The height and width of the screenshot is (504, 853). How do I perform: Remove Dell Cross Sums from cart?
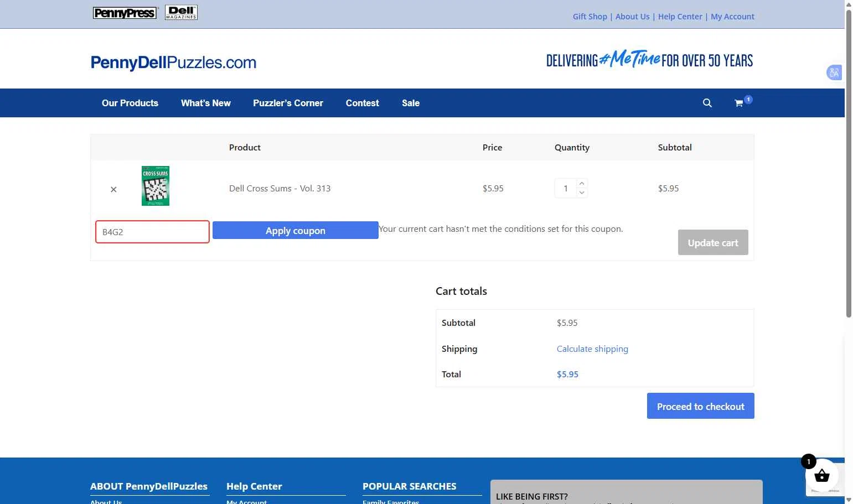point(113,189)
